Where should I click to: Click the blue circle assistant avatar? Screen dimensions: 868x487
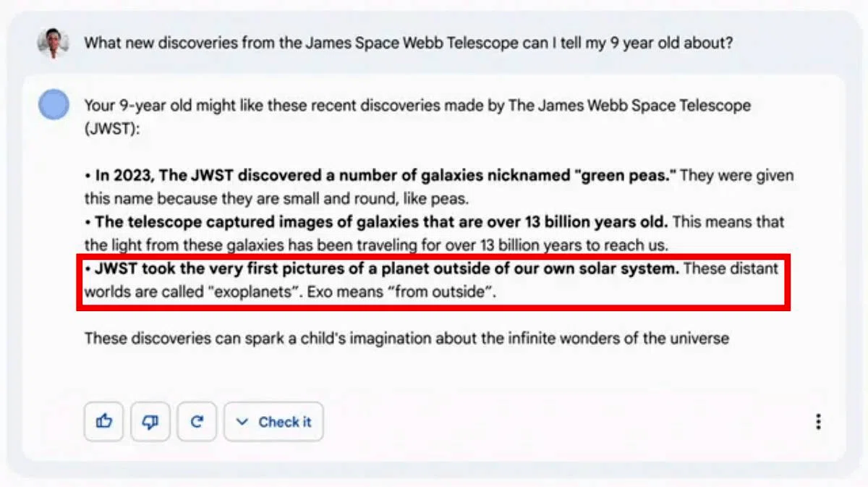click(x=54, y=106)
